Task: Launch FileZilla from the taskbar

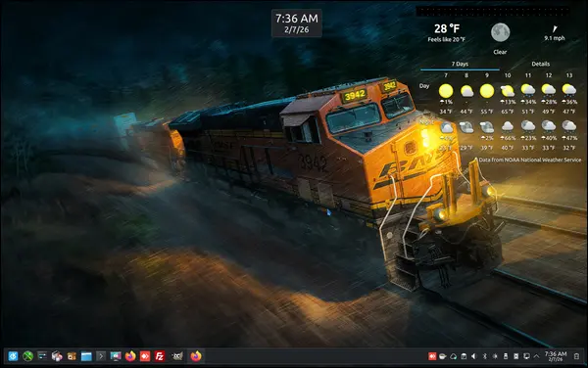Action: [160, 356]
